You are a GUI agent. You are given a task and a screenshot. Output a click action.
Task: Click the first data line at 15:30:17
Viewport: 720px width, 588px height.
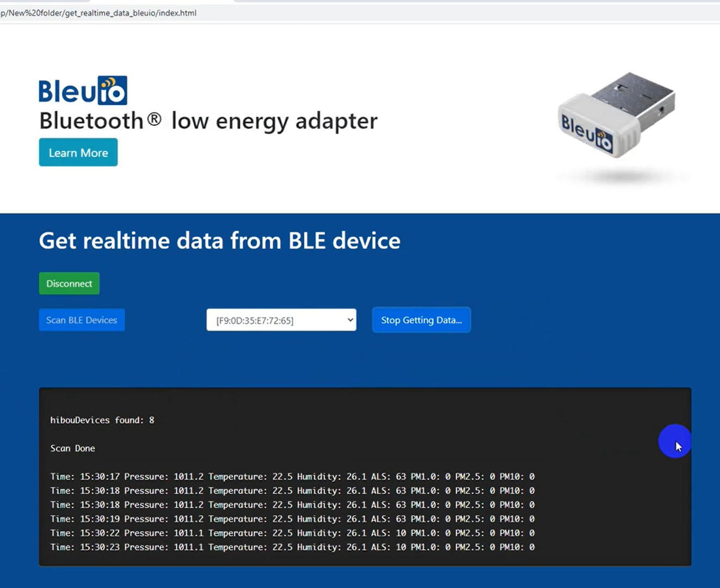click(292, 476)
